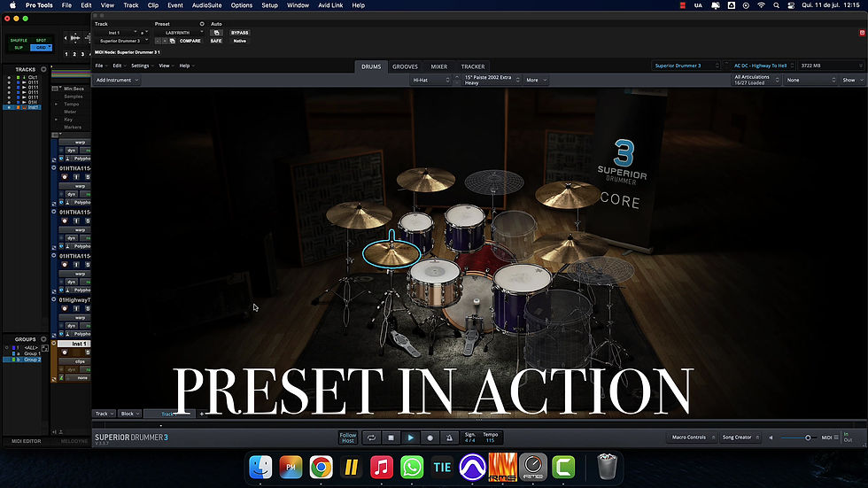Open the 15" Paiste 2002 Extra Heavy selector
The image size is (868, 488).
492,81
